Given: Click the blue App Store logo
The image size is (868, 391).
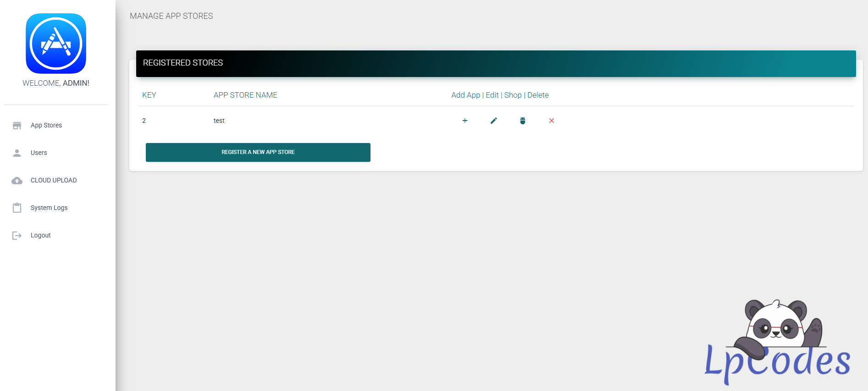Looking at the screenshot, I should point(56,44).
